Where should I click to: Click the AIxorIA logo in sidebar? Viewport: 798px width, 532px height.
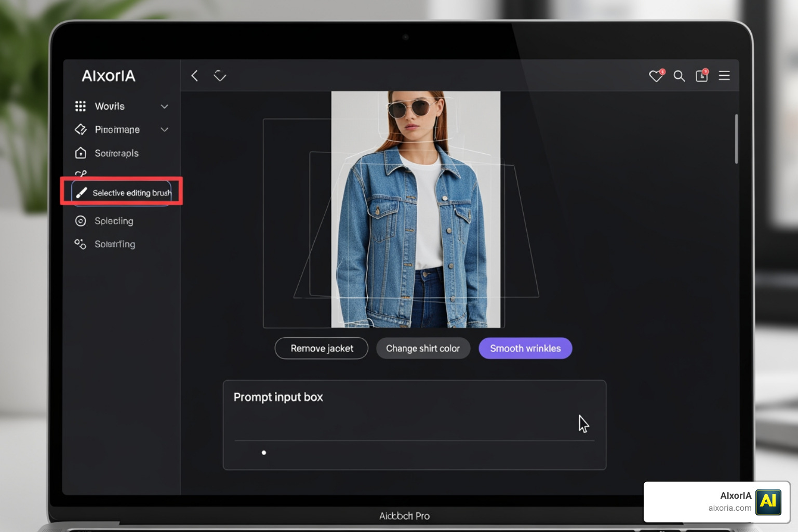(109, 76)
